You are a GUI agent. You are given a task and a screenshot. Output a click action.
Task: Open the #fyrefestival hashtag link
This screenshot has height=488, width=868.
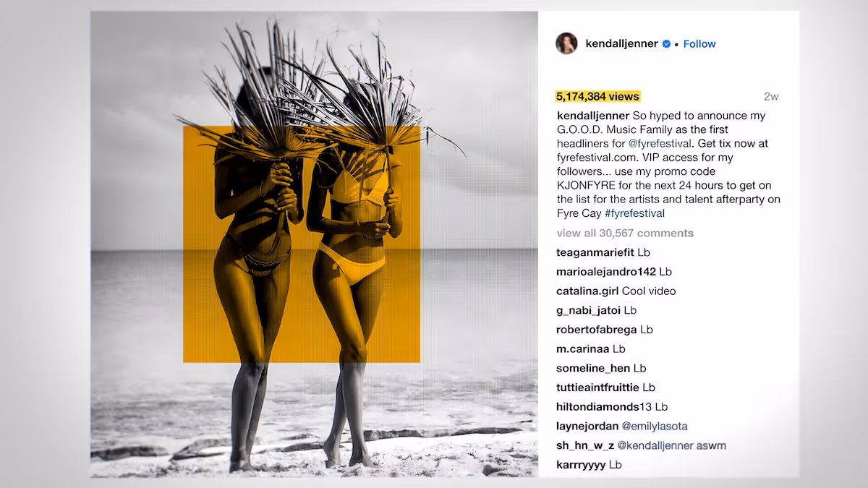tap(634, 213)
